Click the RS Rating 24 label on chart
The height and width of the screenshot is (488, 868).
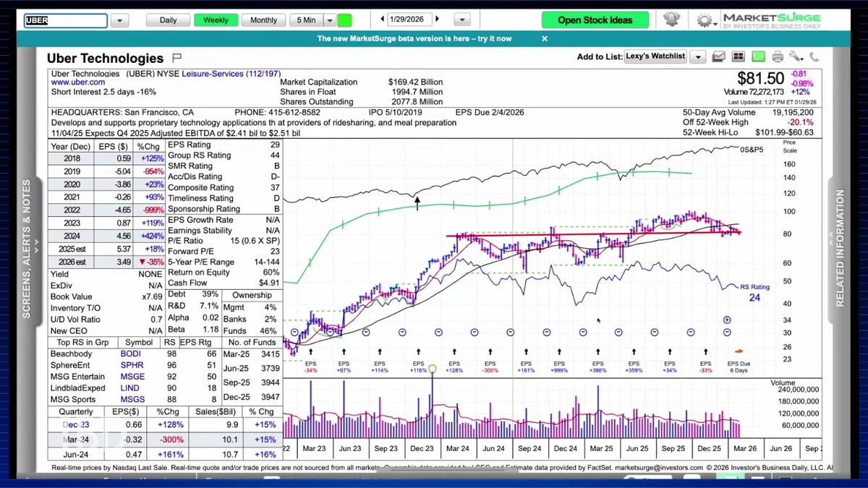754,292
